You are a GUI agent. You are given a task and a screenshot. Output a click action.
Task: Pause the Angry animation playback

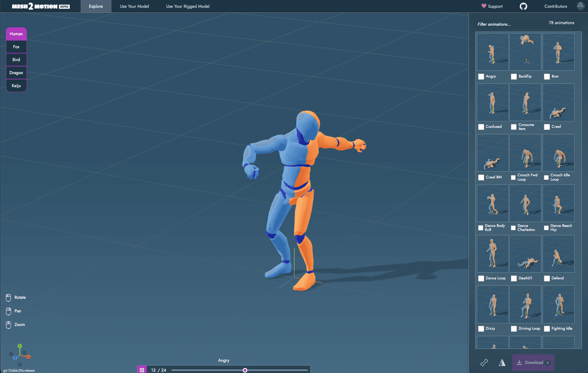point(142,370)
